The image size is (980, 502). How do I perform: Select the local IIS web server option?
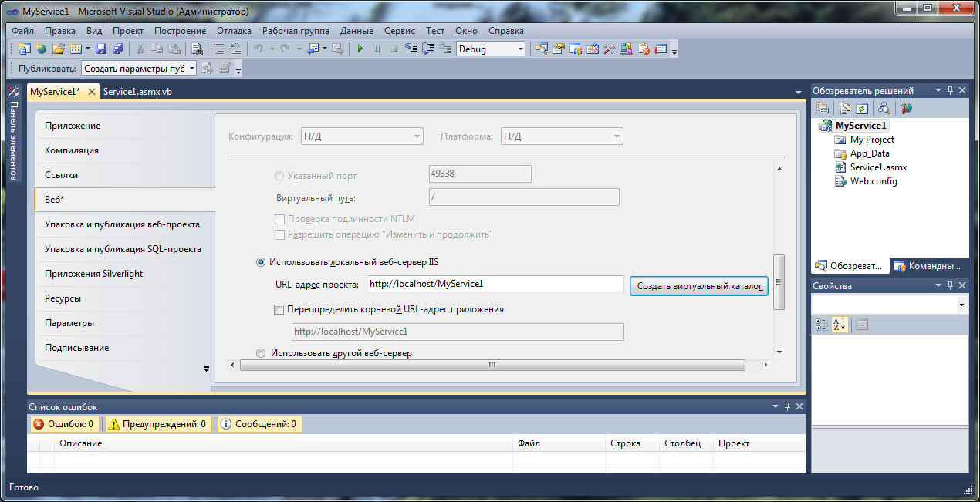(x=261, y=261)
